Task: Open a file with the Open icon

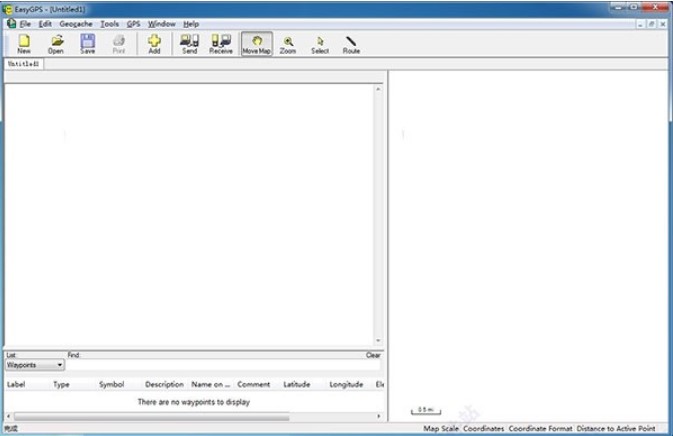Action: pyautogui.click(x=56, y=44)
